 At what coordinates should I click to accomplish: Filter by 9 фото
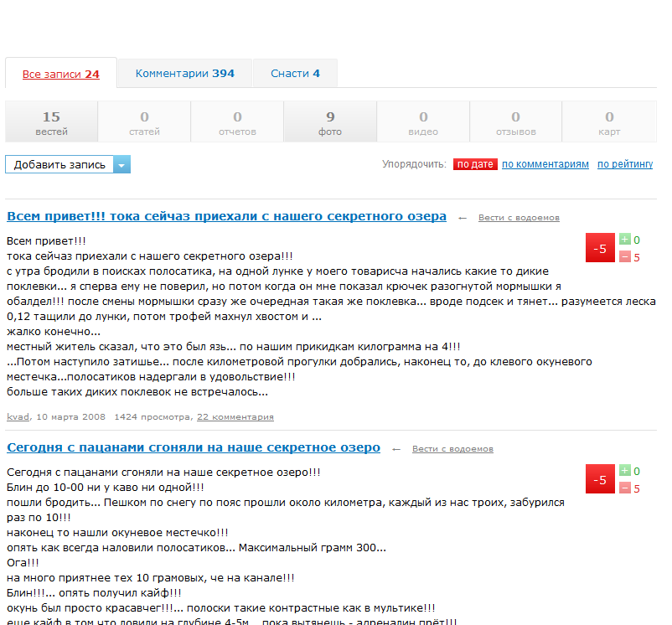point(330,122)
